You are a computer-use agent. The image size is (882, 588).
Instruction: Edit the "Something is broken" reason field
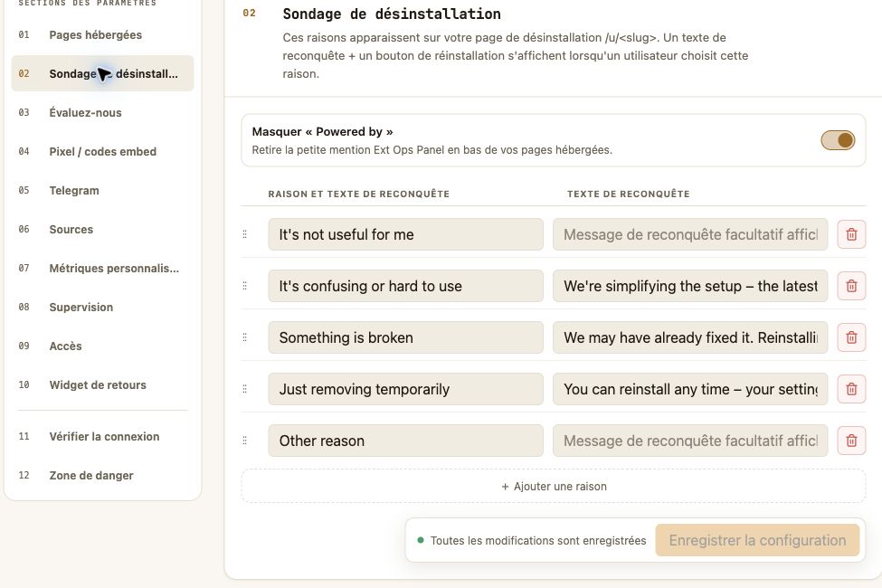tap(405, 337)
